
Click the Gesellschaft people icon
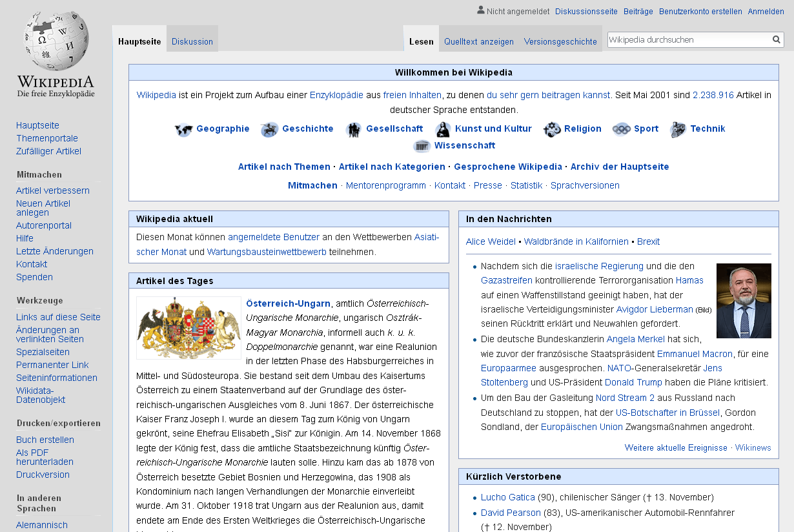(353, 129)
